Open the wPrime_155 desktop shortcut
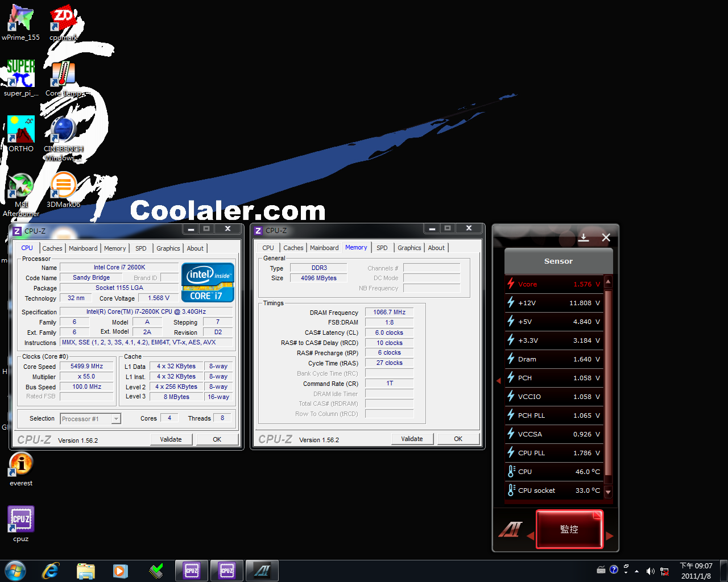728x582 pixels. pyautogui.click(x=20, y=23)
